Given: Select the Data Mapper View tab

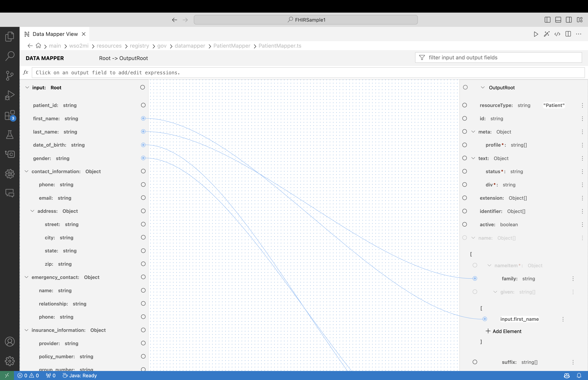Looking at the screenshot, I should tap(55, 34).
